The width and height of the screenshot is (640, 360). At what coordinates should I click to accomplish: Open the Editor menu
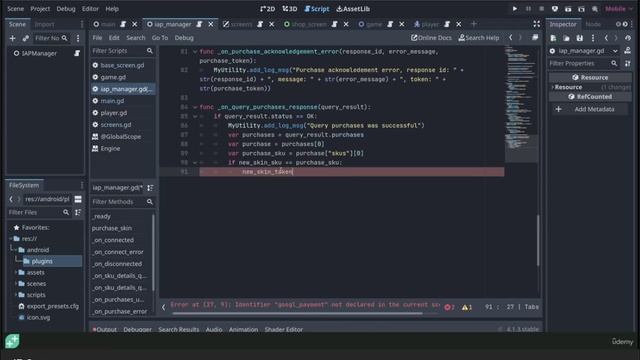pos(90,9)
